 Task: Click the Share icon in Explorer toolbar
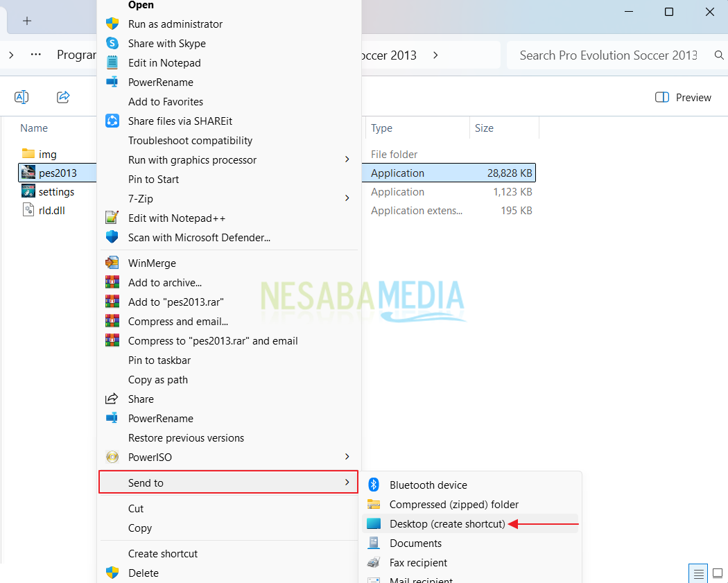point(63,97)
